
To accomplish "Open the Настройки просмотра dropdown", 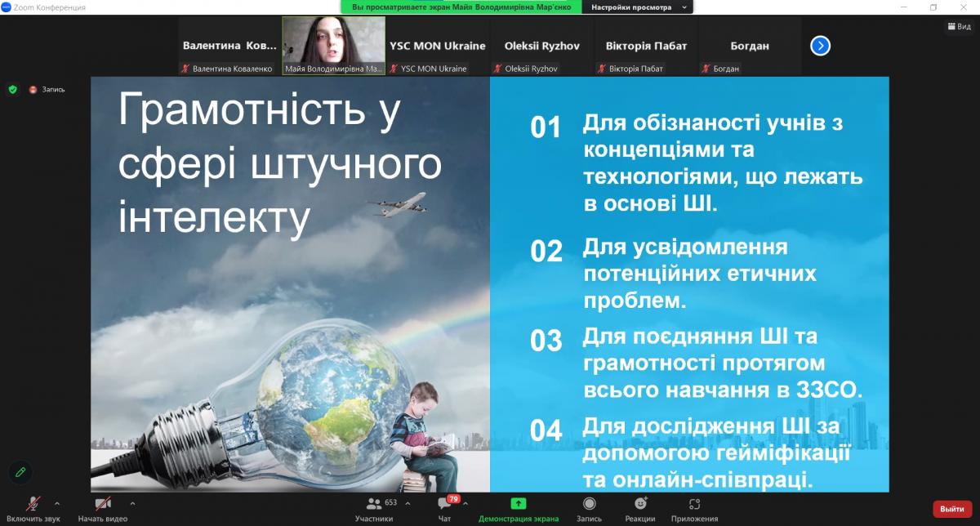I will tap(638, 7).
